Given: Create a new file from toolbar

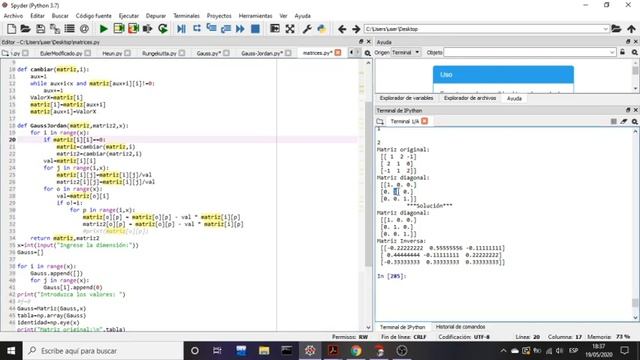Looking at the screenshot, I should click(11, 29).
